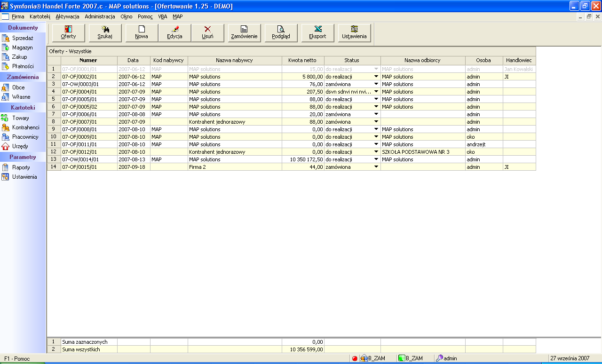The image size is (602, 364).
Task: Collapse the Zamówienia sidebar section
Action: 23,77
